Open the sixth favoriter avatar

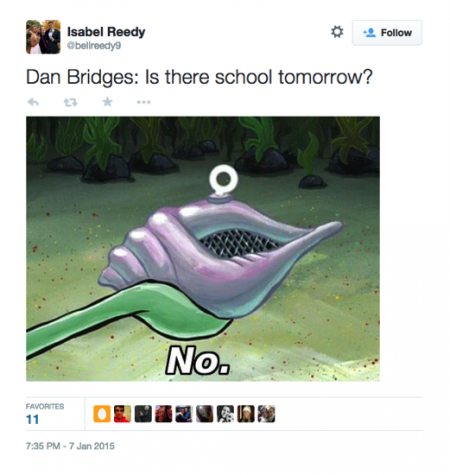click(x=205, y=414)
